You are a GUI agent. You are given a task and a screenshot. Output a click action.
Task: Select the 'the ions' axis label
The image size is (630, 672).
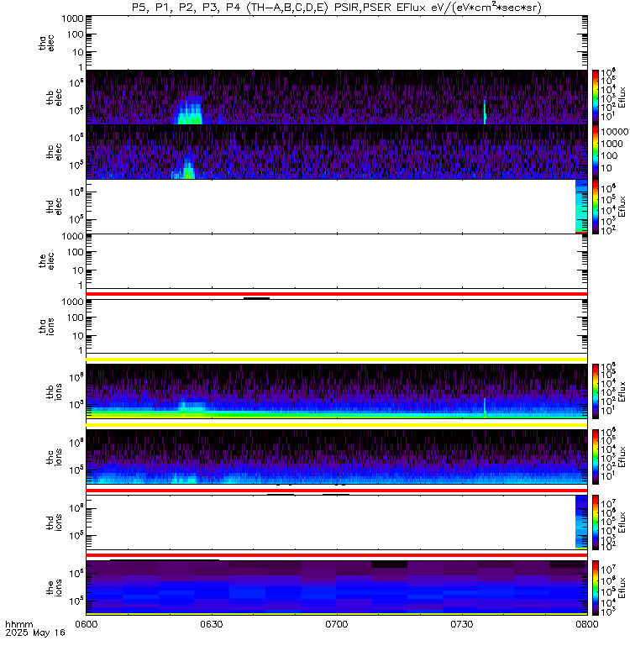tap(54, 588)
